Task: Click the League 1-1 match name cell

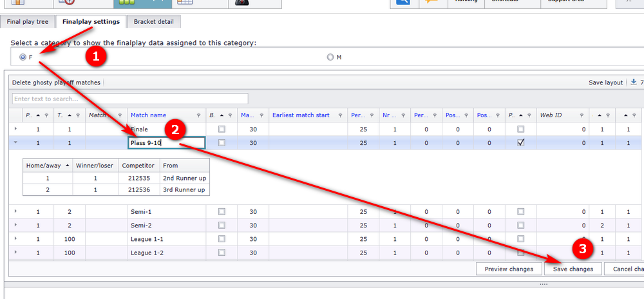Action: tap(166, 239)
